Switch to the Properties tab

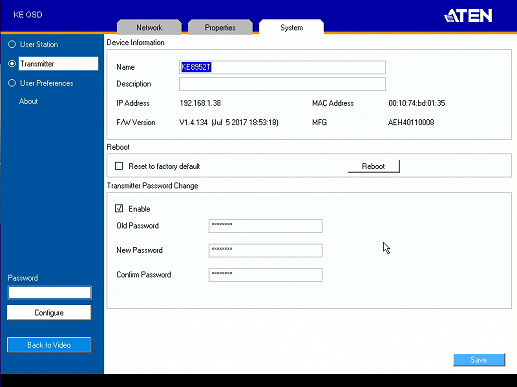pyautogui.click(x=220, y=27)
